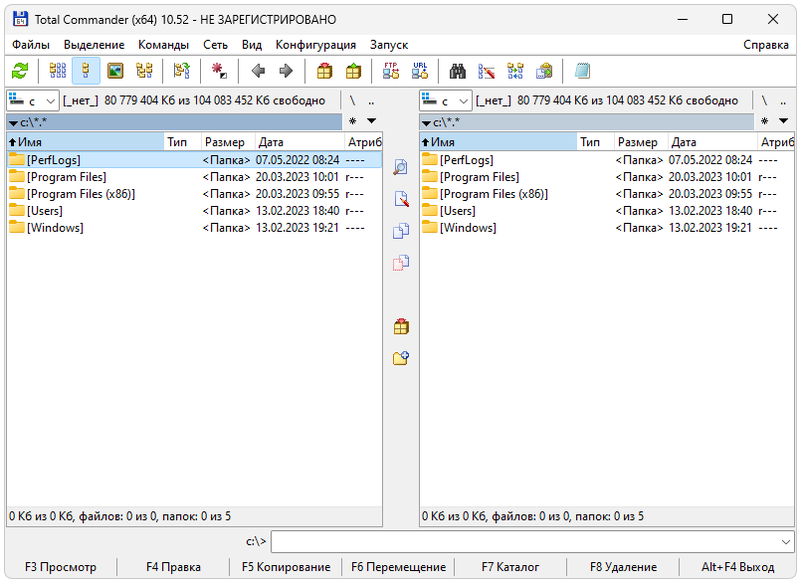This screenshot has width=800, height=584.
Task: Go to root in left panel
Action: 352,101
